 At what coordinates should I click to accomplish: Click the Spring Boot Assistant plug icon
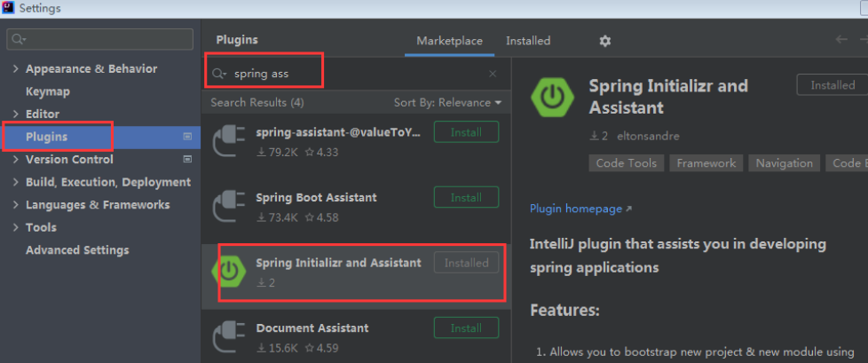point(229,207)
